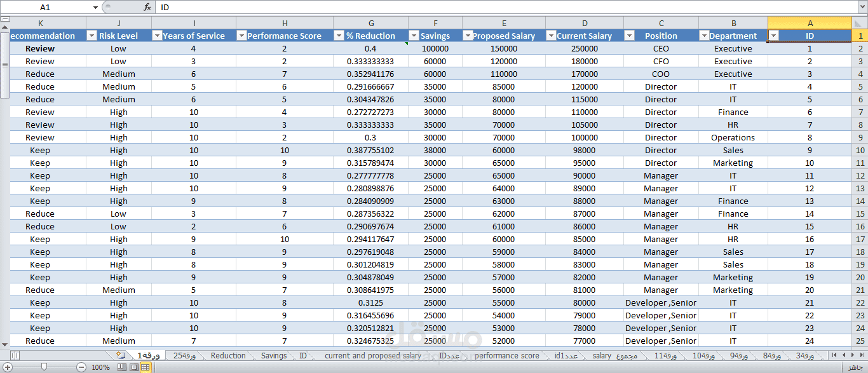This screenshot has width=868, height=373.
Task: Open the Department filter dropdown
Action: click(x=704, y=36)
